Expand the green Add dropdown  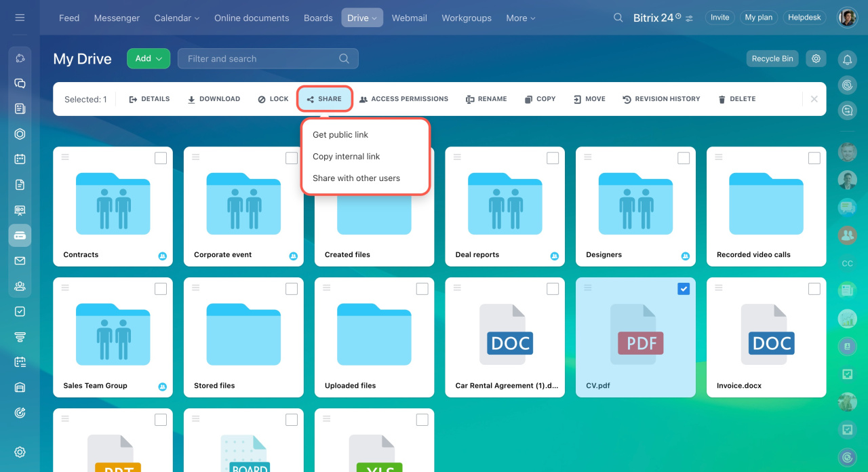(148, 58)
